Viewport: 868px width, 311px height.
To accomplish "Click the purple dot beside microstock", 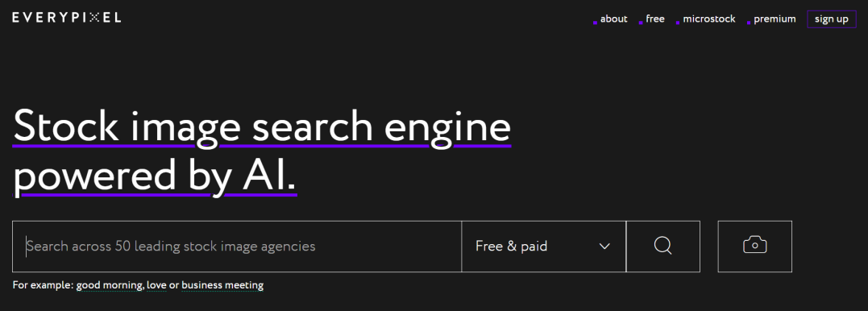I will point(678,23).
